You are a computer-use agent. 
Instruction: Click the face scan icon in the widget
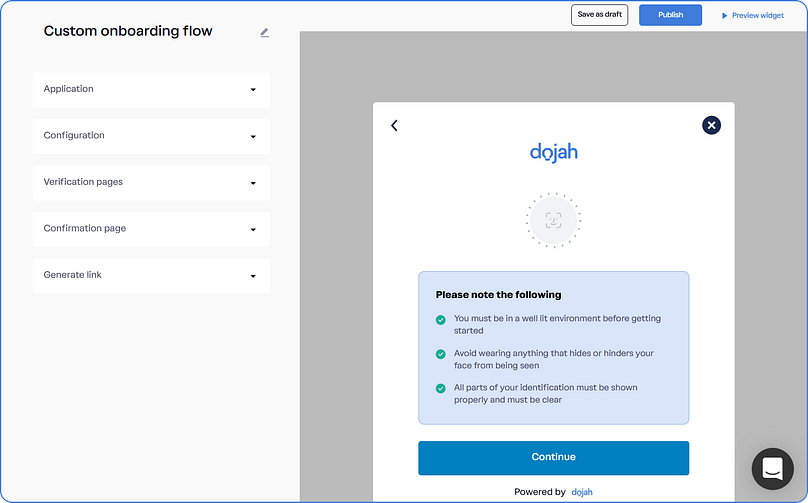click(553, 221)
